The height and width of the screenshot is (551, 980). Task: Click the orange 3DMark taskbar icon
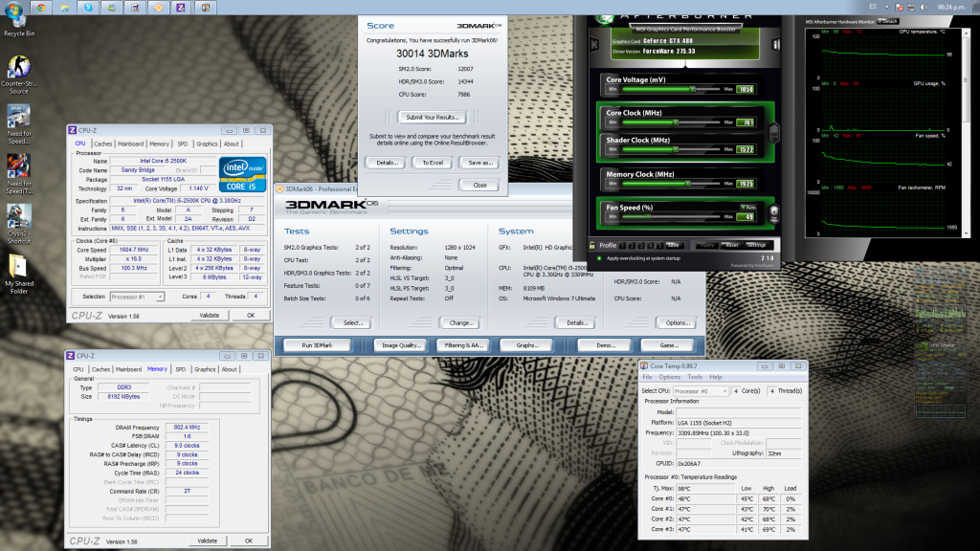[159, 8]
